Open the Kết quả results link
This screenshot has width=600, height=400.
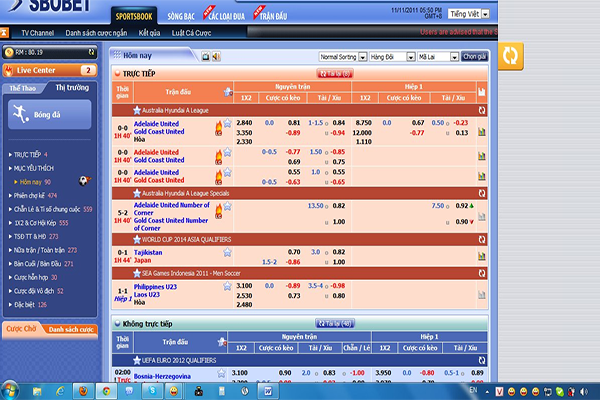[149, 33]
